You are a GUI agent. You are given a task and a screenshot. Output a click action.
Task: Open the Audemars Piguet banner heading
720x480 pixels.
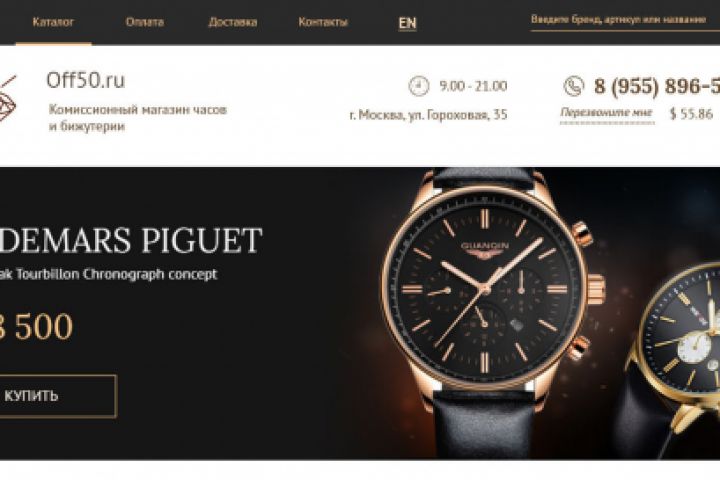pos(130,240)
